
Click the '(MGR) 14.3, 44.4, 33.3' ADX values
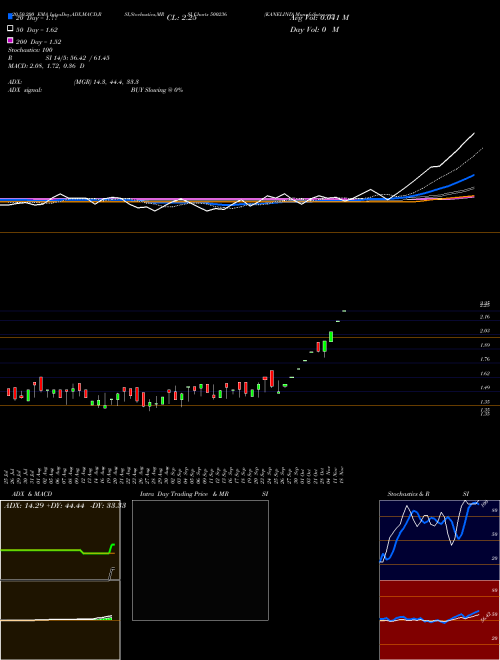pos(106,82)
